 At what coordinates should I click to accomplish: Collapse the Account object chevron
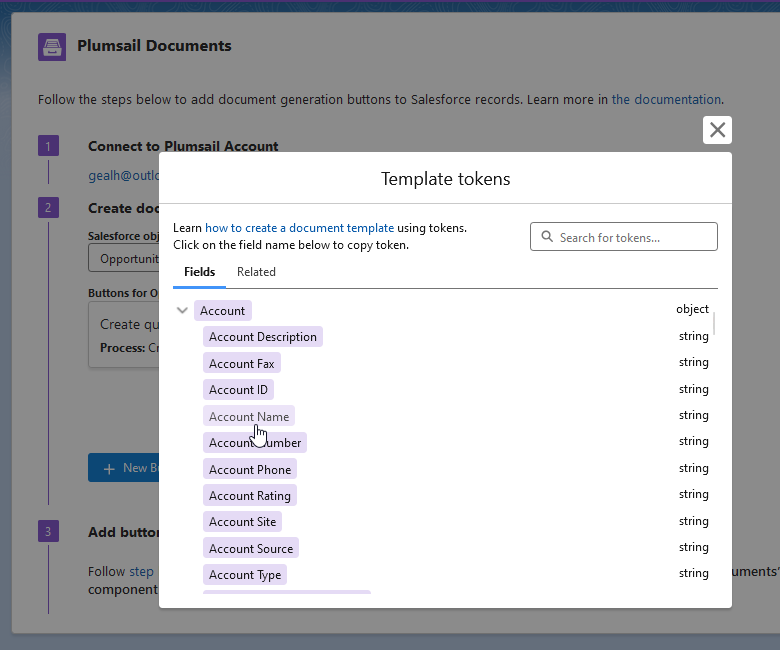182,310
